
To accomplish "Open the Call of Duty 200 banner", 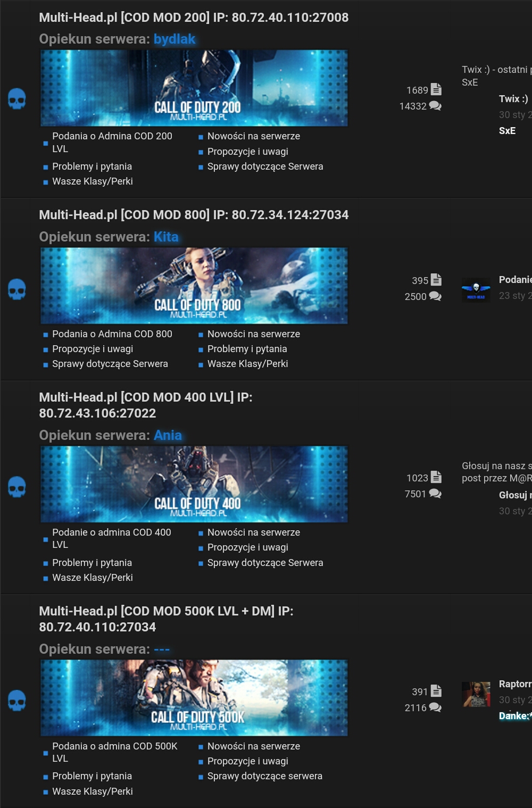I will coord(194,88).
